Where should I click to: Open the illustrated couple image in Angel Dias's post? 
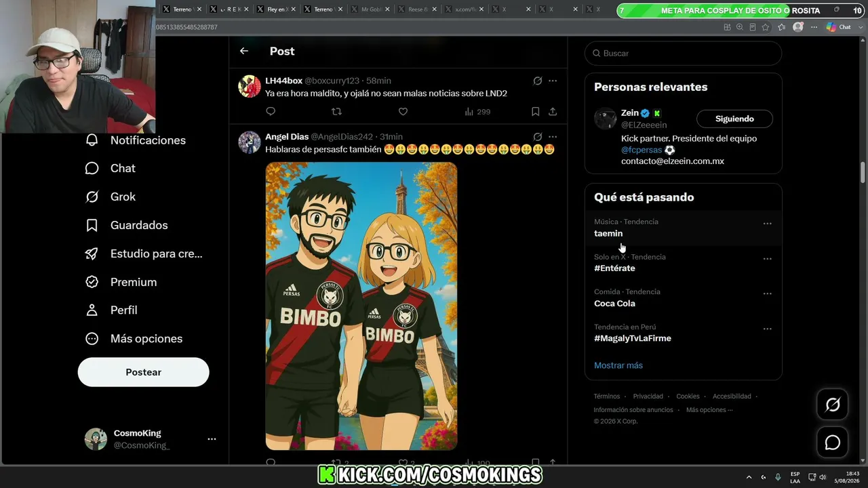pyautogui.click(x=361, y=306)
